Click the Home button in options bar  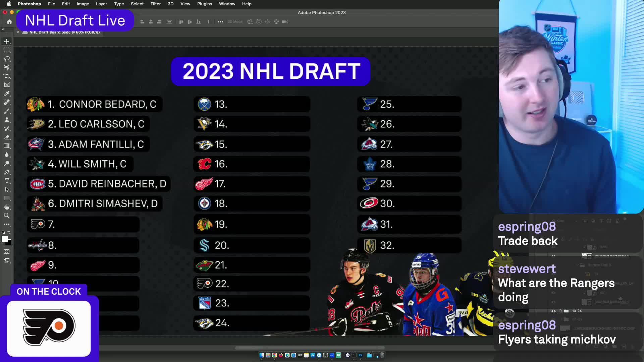(x=9, y=22)
